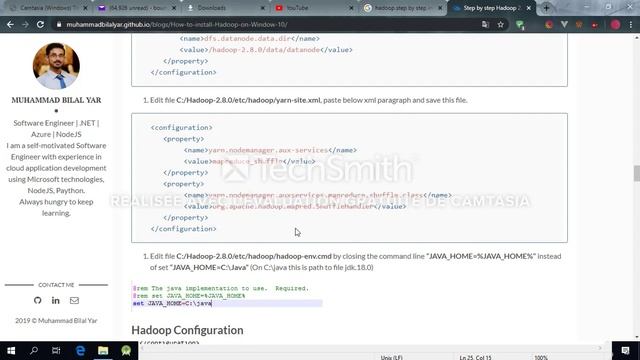640x360 pixels.
Task: Close the Downloads tab
Action: click(262, 8)
